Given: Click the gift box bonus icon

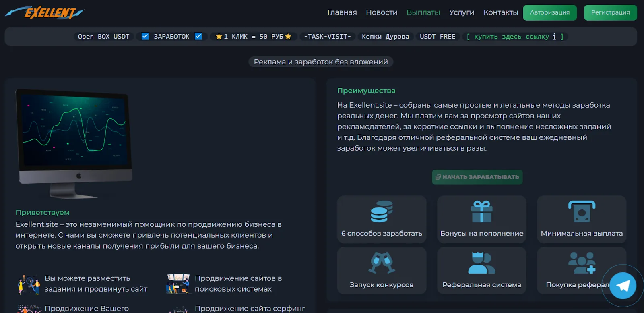Looking at the screenshot, I should coord(482,212).
